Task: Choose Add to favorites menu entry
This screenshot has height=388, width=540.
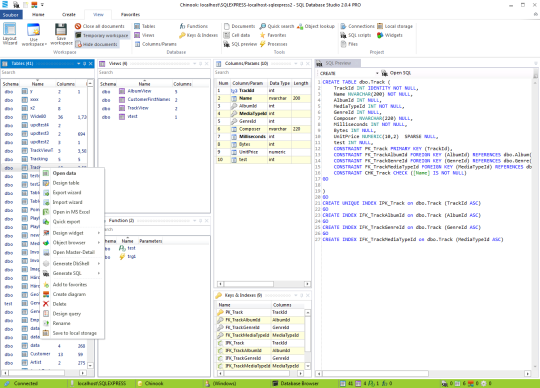Action: [73, 285]
